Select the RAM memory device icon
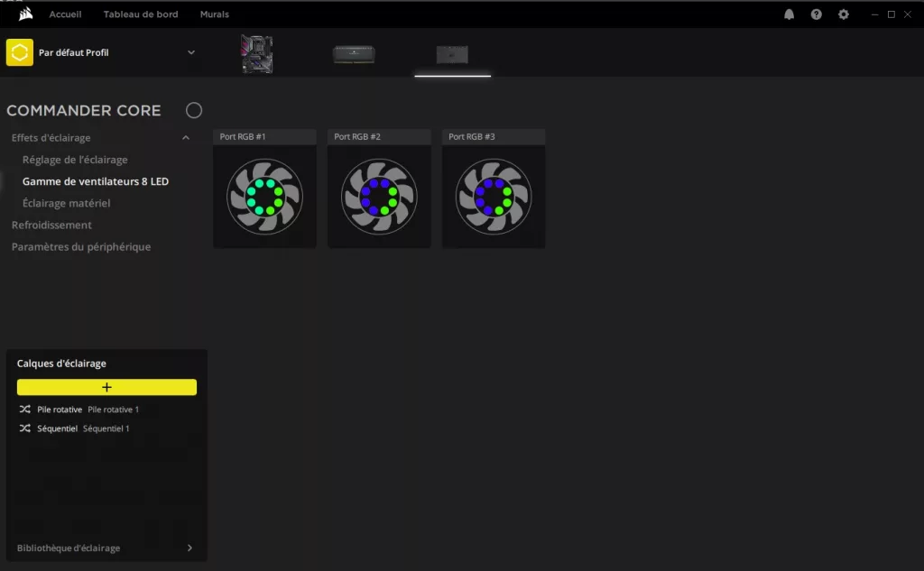This screenshot has height=571, width=924. [354, 55]
